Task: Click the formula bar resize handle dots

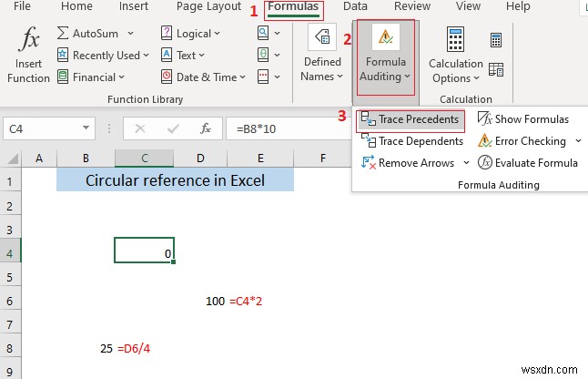Action: click(109, 128)
